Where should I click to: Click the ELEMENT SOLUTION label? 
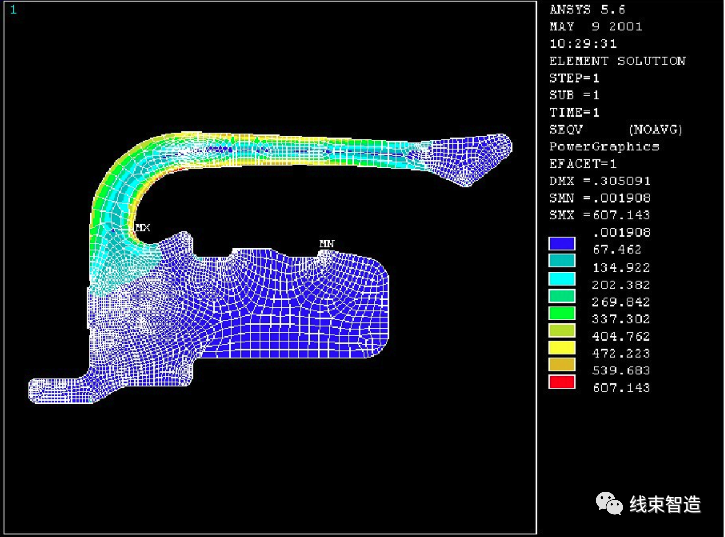coord(617,61)
